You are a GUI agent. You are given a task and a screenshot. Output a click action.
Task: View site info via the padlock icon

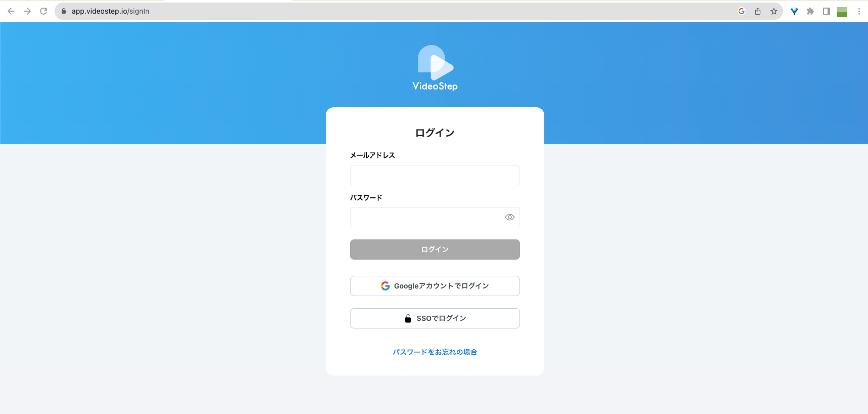coord(64,11)
